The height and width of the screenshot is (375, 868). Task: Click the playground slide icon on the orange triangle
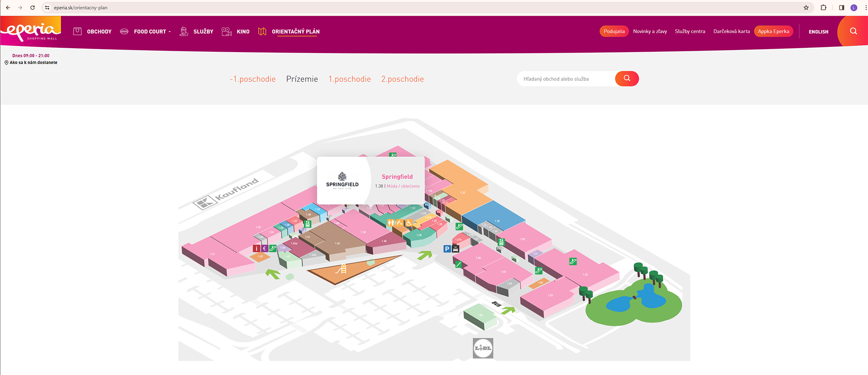pyautogui.click(x=341, y=269)
